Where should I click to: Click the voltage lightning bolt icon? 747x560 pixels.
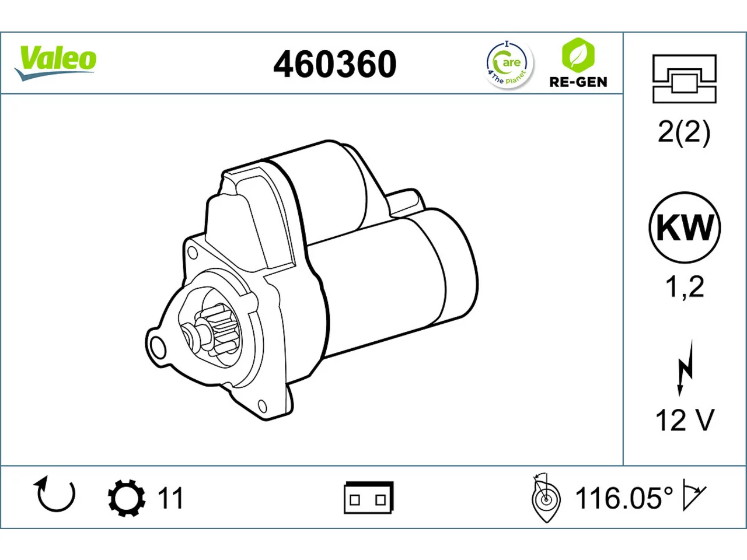pyautogui.click(x=685, y=367)
